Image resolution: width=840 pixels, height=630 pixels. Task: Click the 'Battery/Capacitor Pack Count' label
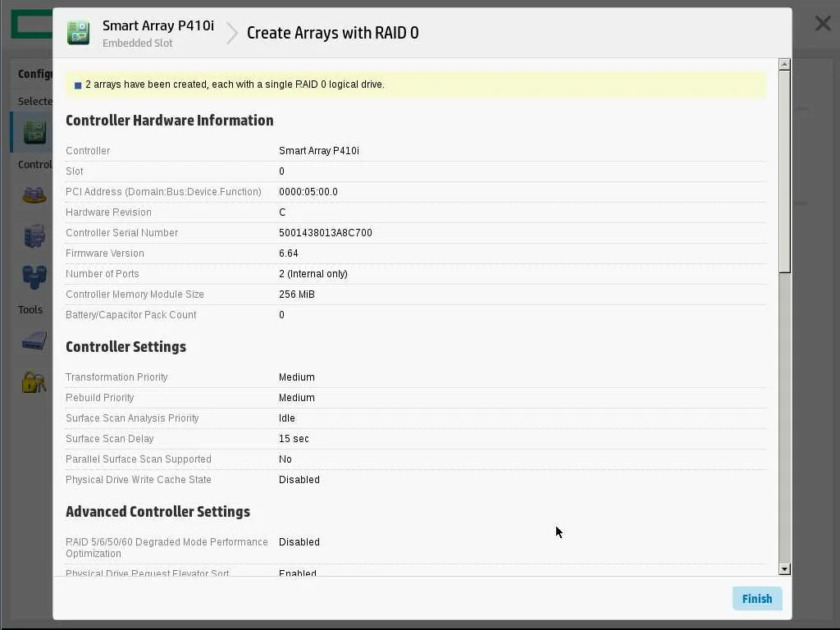coord(130,314)
